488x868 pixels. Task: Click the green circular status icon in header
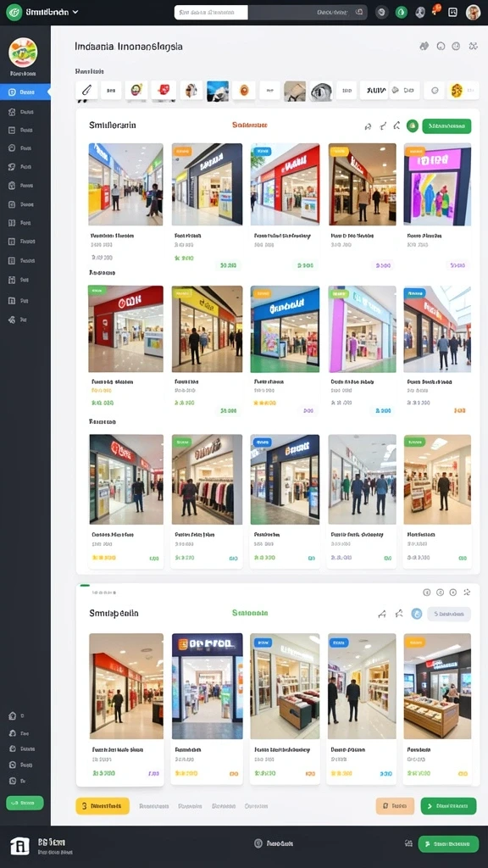point(401,12)
